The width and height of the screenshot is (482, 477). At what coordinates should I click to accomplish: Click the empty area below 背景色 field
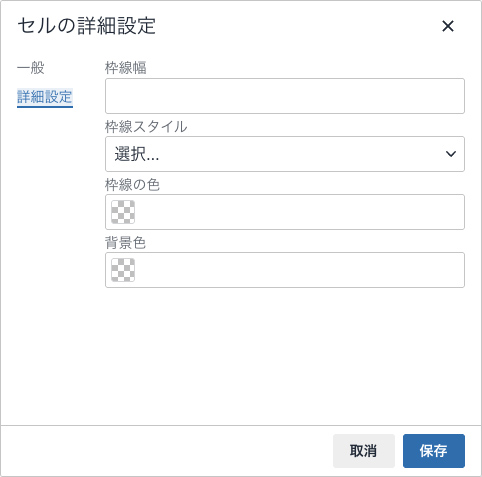[285, 355]
